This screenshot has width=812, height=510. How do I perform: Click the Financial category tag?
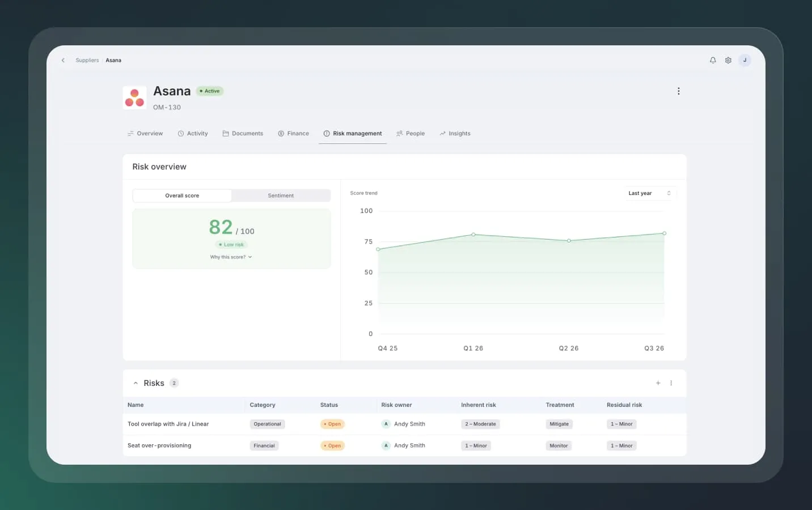click(264, 446)
